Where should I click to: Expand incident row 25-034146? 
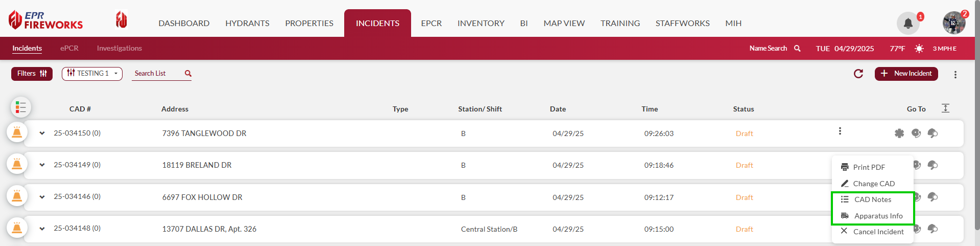pyautogui.click(x=42, y=197)
